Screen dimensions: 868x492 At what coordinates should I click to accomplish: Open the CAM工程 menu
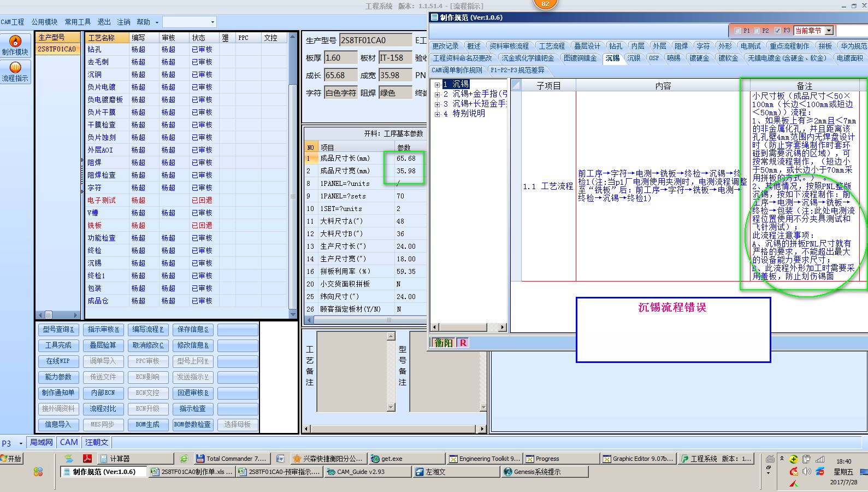point(12,22)
